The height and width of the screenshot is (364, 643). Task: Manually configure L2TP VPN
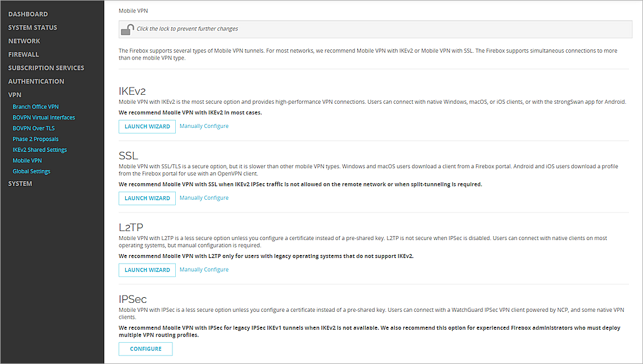point(204,270)
